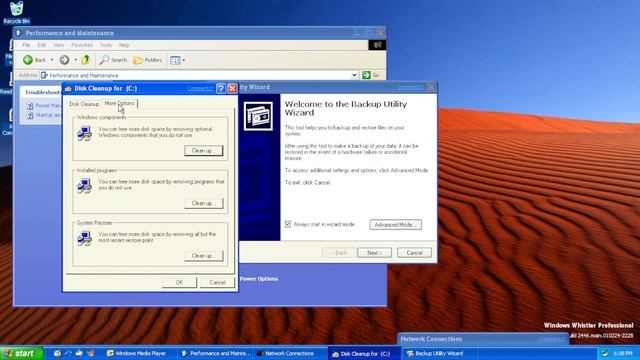Expand the Address bar dropdown
Screen dimensions: 640x360
coord(354,75)
